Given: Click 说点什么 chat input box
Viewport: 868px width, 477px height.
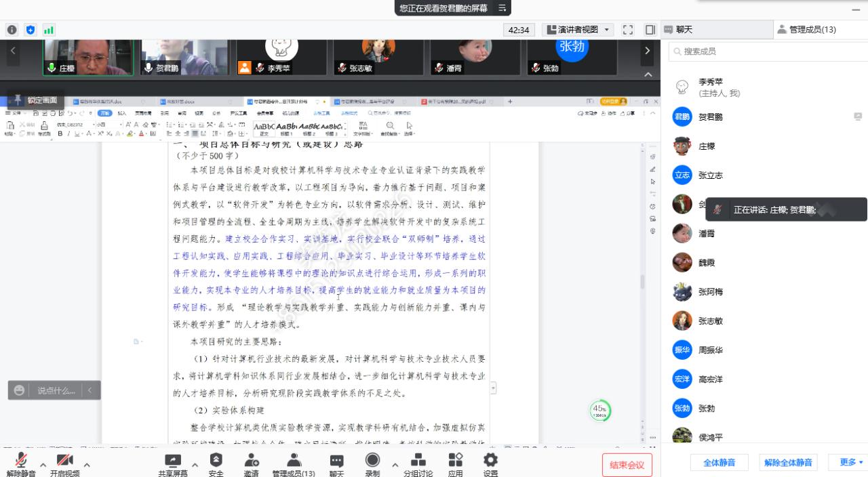Looking at the screenshot, I should click(x=56, y=390).
